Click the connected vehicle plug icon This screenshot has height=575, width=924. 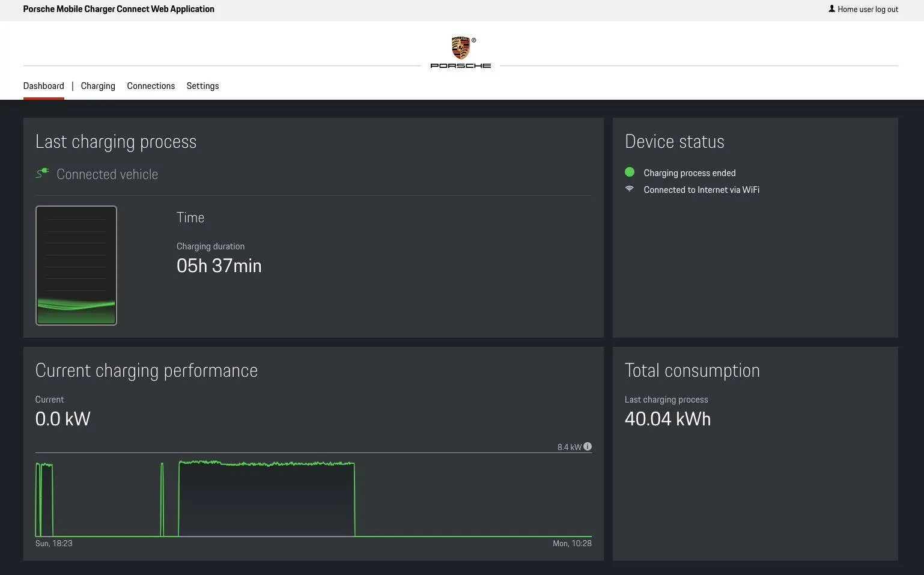click(42, 174)
